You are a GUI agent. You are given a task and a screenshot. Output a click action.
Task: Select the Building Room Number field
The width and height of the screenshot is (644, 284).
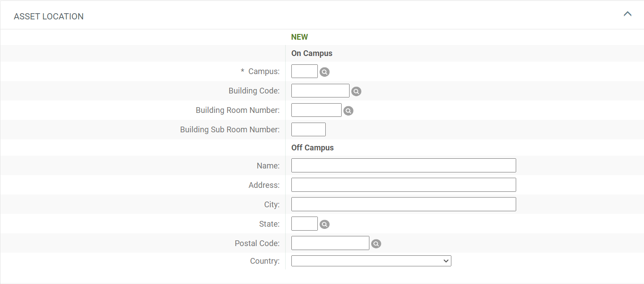tap(316, 110)
